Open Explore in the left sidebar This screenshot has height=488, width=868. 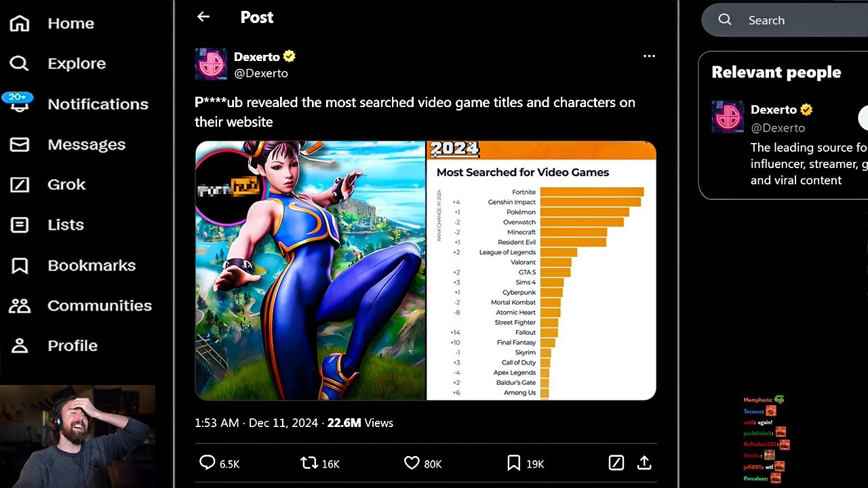[58, 64]
